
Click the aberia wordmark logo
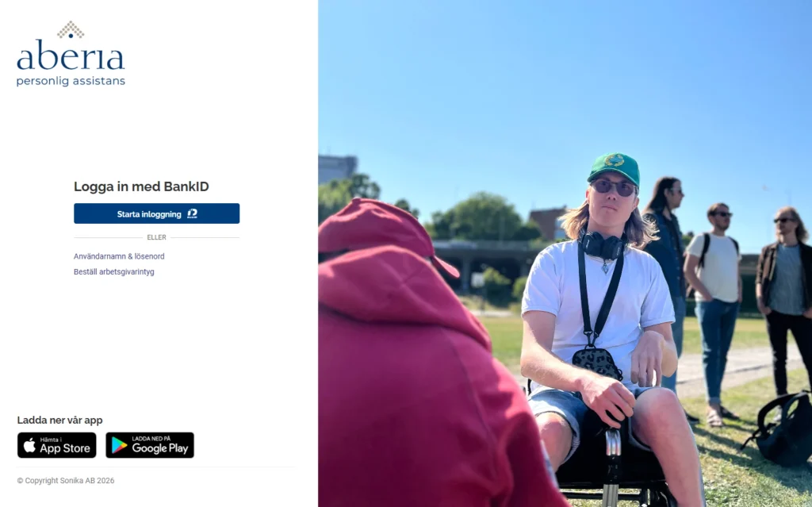71,56
